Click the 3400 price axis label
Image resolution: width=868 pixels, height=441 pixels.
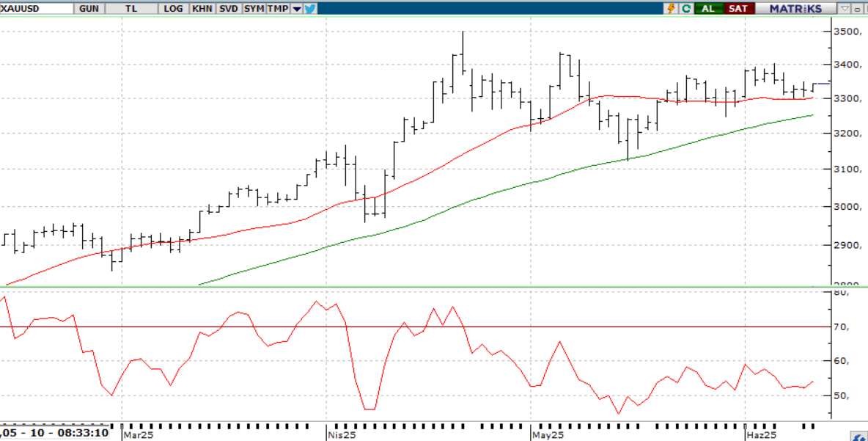[847, 65]
